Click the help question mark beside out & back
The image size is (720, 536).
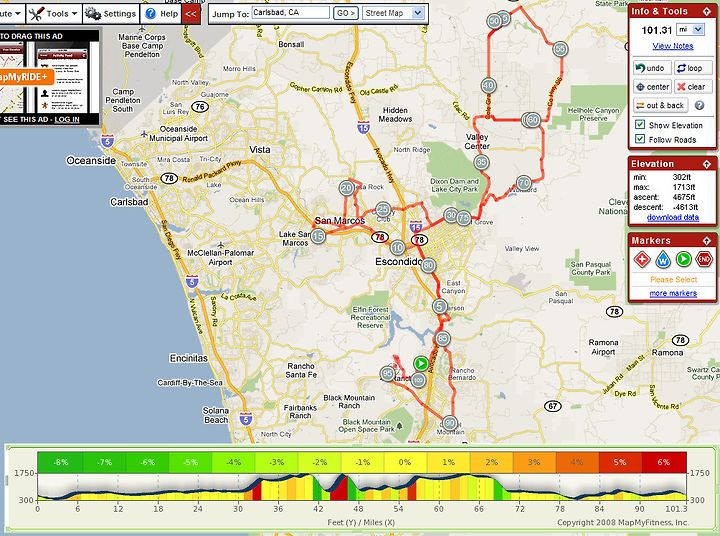point(699,106)
